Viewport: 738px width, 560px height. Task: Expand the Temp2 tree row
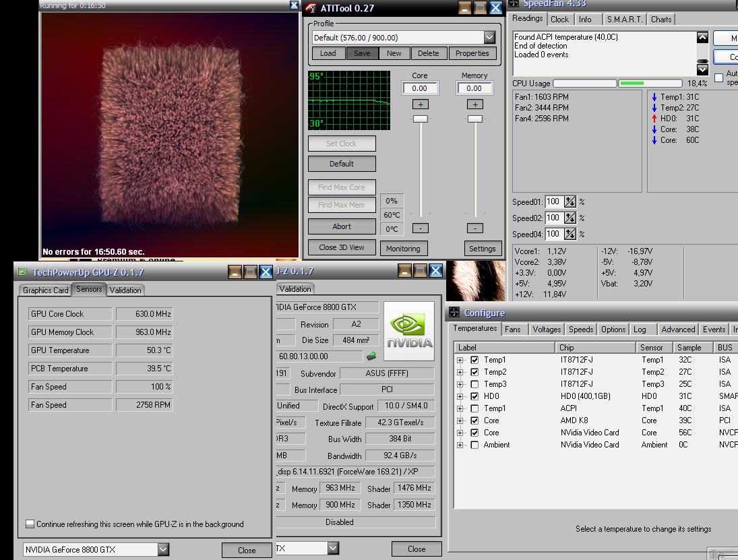point(460,372)
